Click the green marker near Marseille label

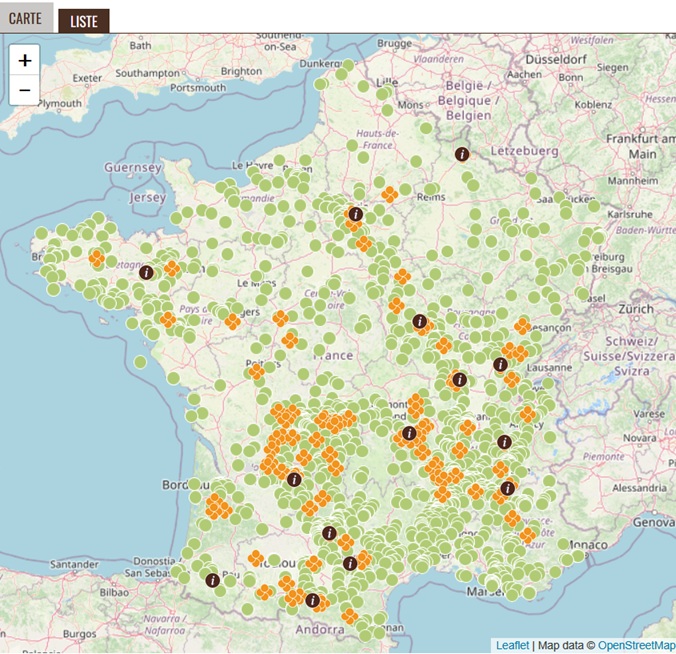tap(491, 586)
